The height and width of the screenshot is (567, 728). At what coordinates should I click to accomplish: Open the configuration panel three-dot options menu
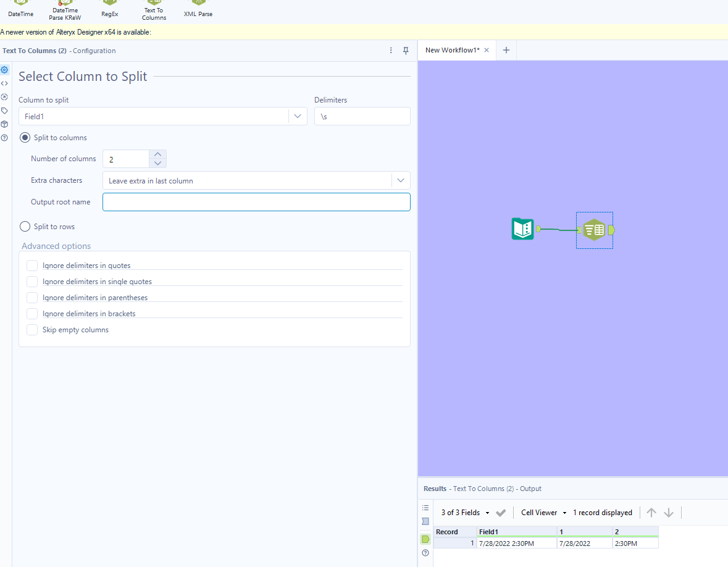(391, 51)
